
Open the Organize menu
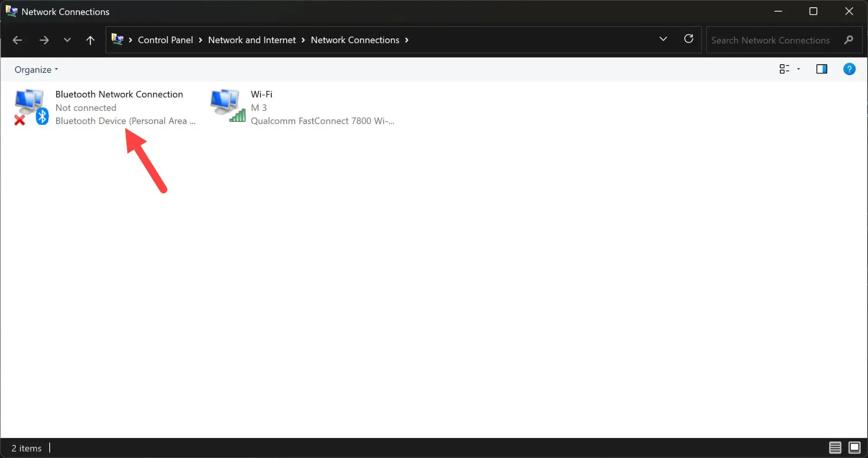pyautogui.click(x=36, y=70)
